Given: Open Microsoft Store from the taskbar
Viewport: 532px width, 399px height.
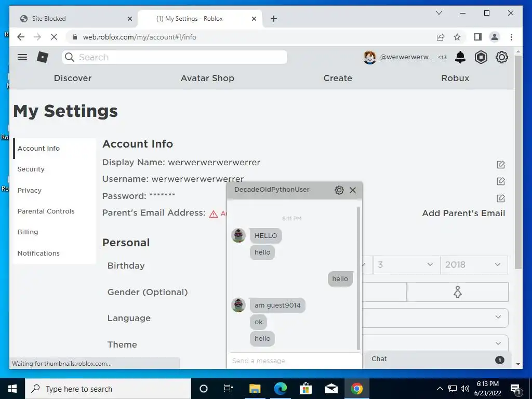Looking at the screenshot, I should 305,389.
